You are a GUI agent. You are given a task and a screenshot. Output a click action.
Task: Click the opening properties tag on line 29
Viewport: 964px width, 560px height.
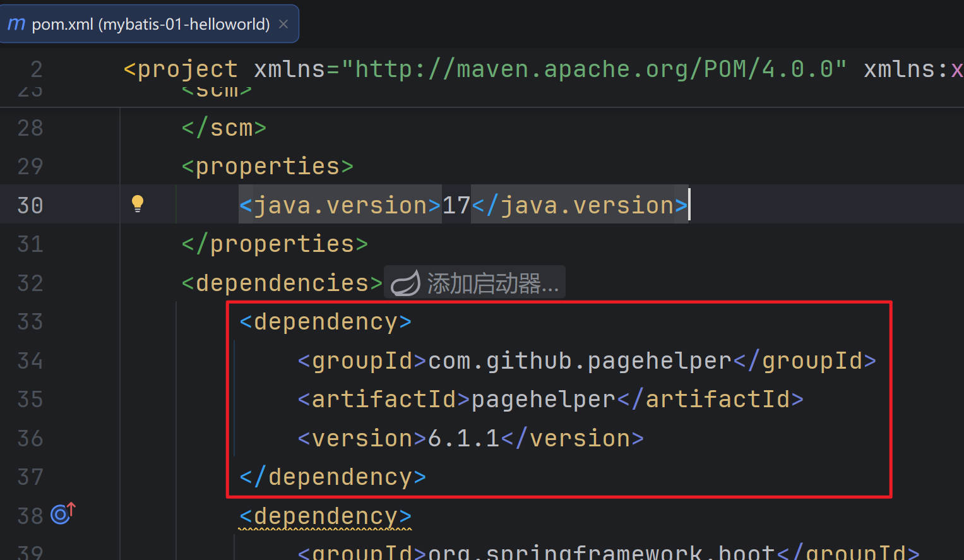[267, 167]
